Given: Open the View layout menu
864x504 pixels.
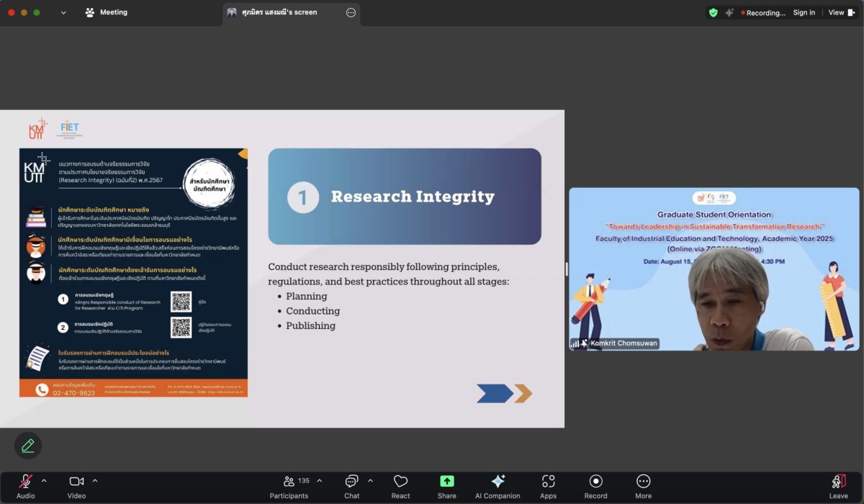Looking at the screenshot, I should pos(839,12).
